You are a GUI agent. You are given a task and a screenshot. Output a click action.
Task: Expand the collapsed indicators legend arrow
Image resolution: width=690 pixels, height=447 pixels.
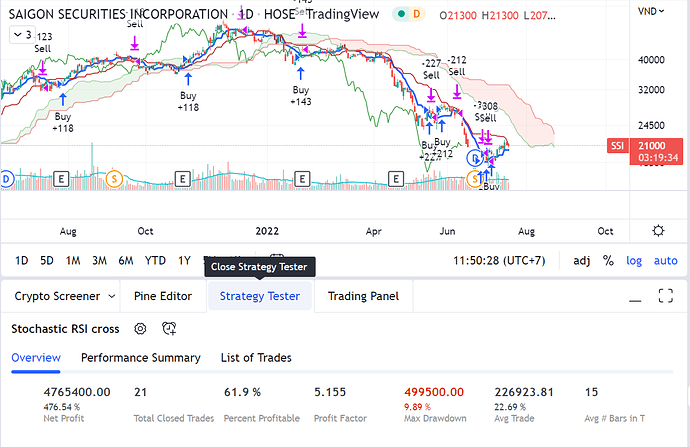tap(19, 34)
